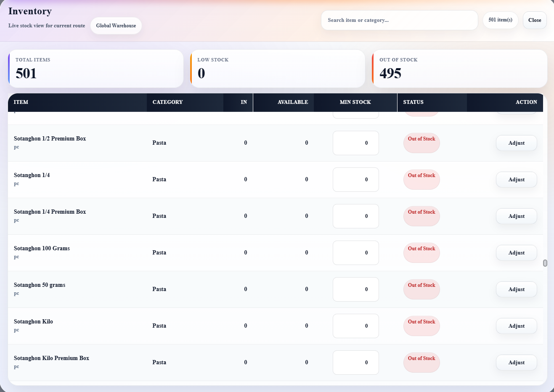Edit min stock for Sotanghon Kilo
Image resolution: width=554 pixels, height=392 pixels.
coord(356,326)
